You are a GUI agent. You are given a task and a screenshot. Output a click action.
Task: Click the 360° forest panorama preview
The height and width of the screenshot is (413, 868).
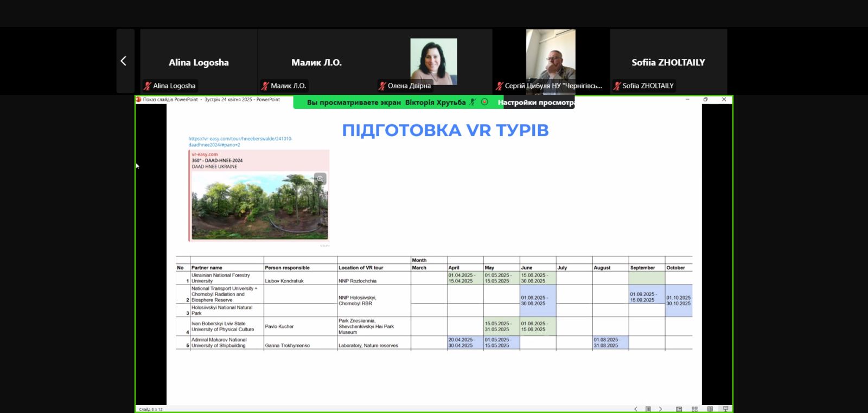(259, 207)
